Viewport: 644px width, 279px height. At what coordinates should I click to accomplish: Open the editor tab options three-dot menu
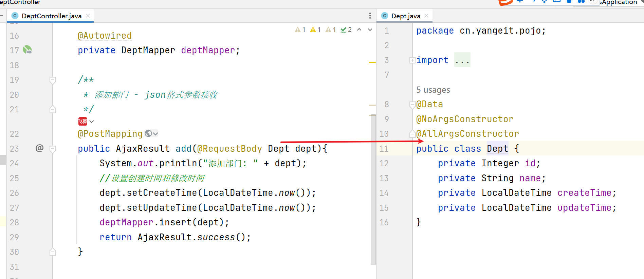click(x=370, y=16)
